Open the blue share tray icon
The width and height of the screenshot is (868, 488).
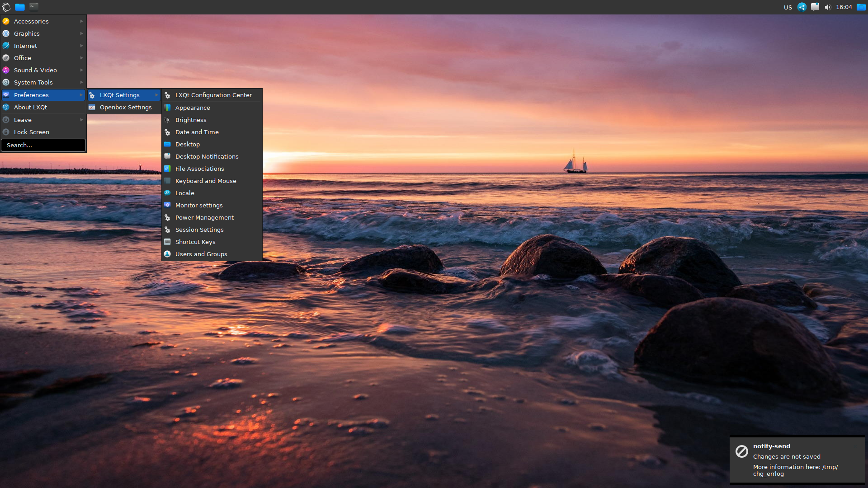802,7
